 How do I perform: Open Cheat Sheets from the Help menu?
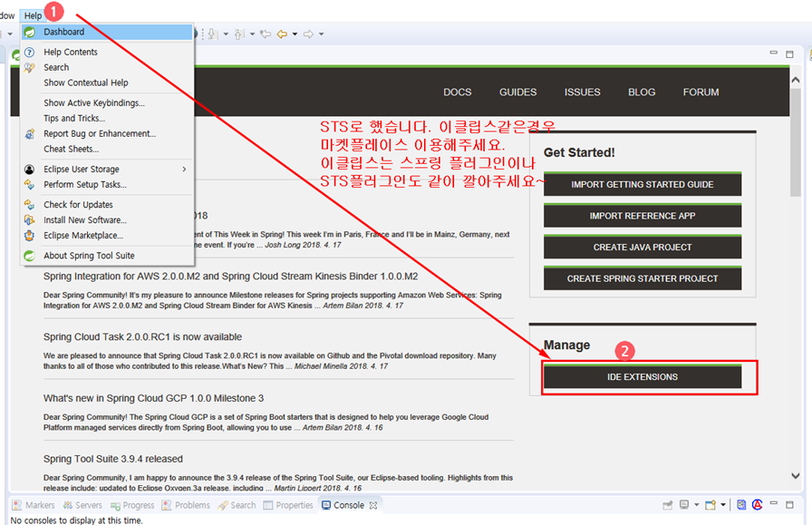click(x=71, y=149)
